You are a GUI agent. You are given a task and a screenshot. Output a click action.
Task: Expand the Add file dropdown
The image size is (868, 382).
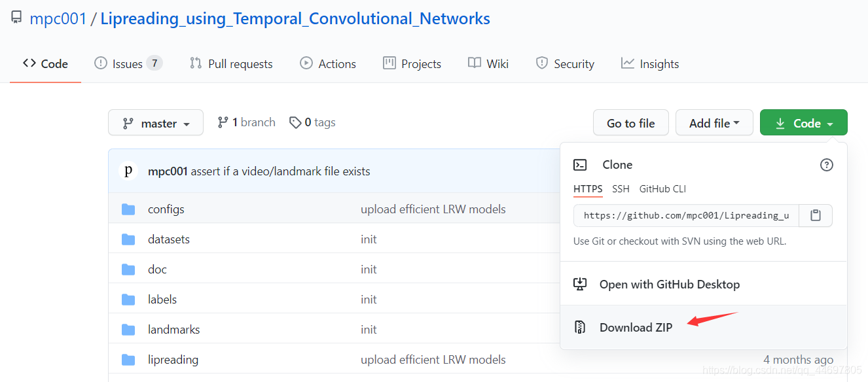click(x=714, y=123)
